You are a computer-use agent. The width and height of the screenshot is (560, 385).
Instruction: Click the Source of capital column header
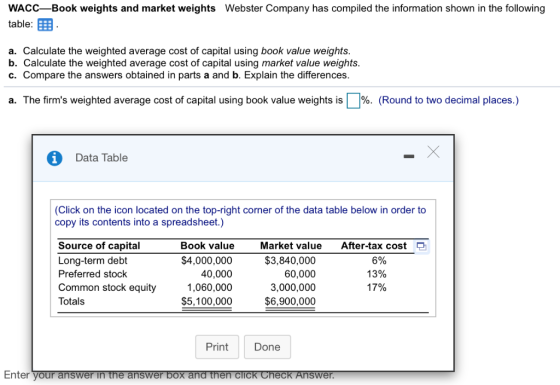point(99,246)
